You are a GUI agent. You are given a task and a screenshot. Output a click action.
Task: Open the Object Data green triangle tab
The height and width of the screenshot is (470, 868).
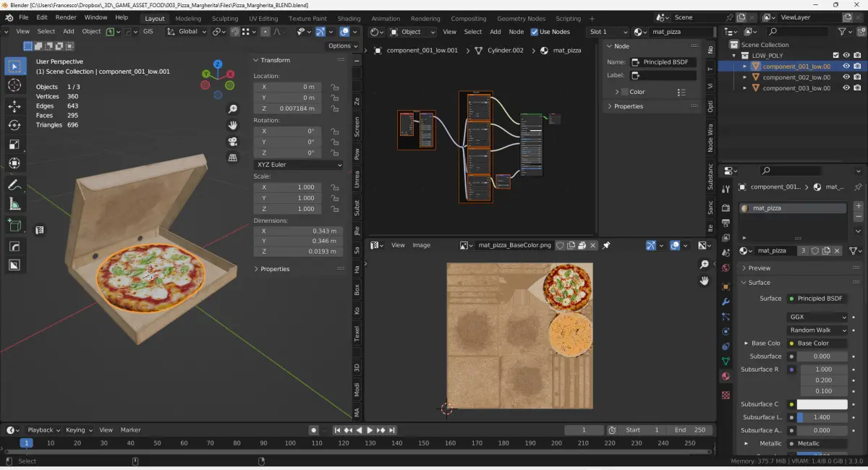[726, 360]
